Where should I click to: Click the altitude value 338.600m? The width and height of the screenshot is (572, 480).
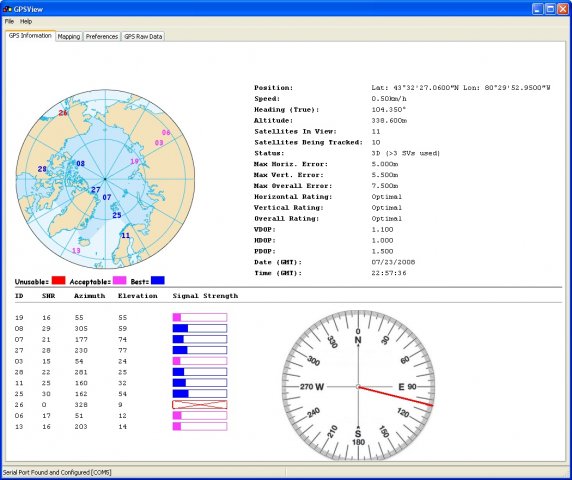coord(389,120)
